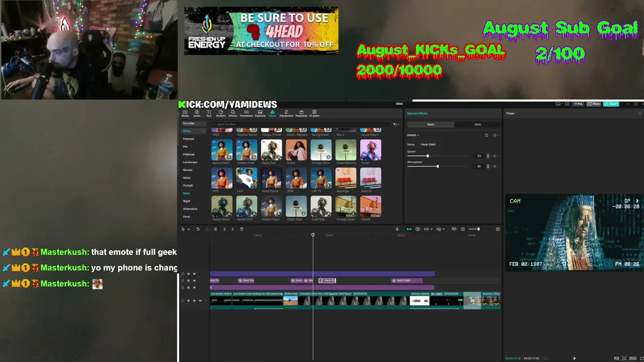Viewport: 644px width, 362px height.
Task: Click the timeline zoom slider handle
Action: (x=478, y=229)
